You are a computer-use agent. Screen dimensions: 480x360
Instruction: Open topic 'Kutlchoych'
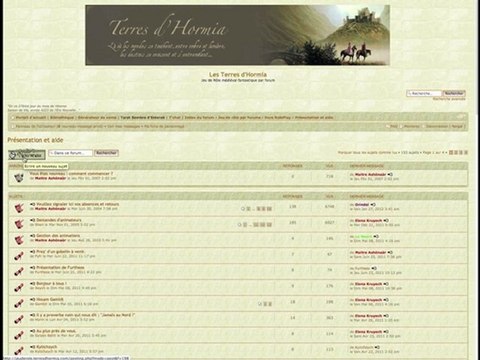pyautogui.click(x=47, y=347)
